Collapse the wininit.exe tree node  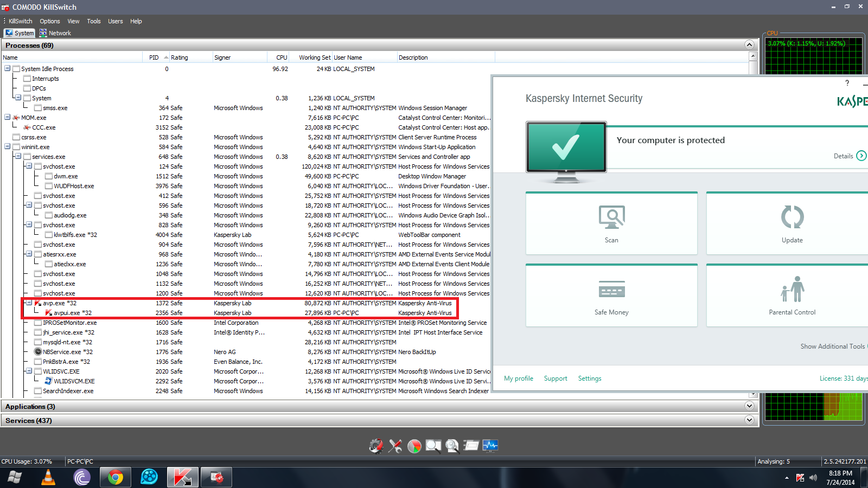[8, 147]
